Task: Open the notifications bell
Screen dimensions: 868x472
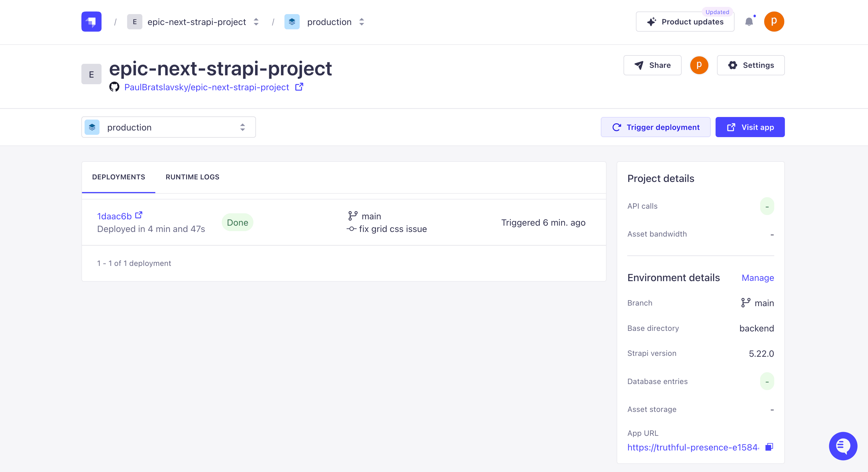Action: click(749, 22)
